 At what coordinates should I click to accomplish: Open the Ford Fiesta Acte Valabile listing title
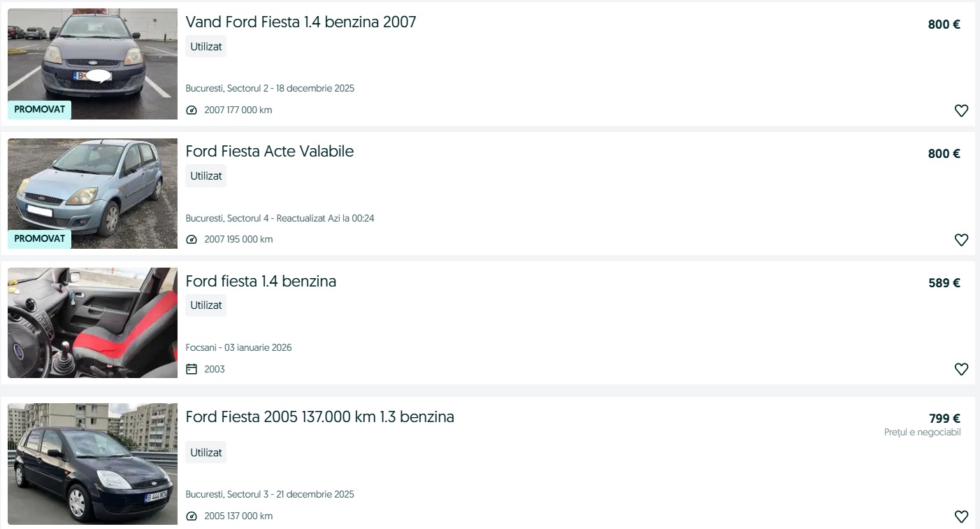(270, 152)
